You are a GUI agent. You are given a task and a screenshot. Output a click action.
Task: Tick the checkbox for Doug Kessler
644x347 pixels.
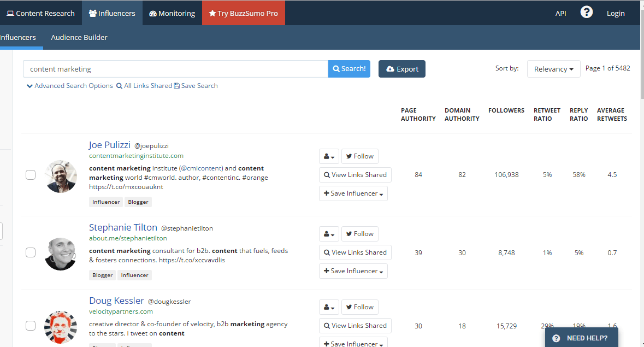point(31,326)
